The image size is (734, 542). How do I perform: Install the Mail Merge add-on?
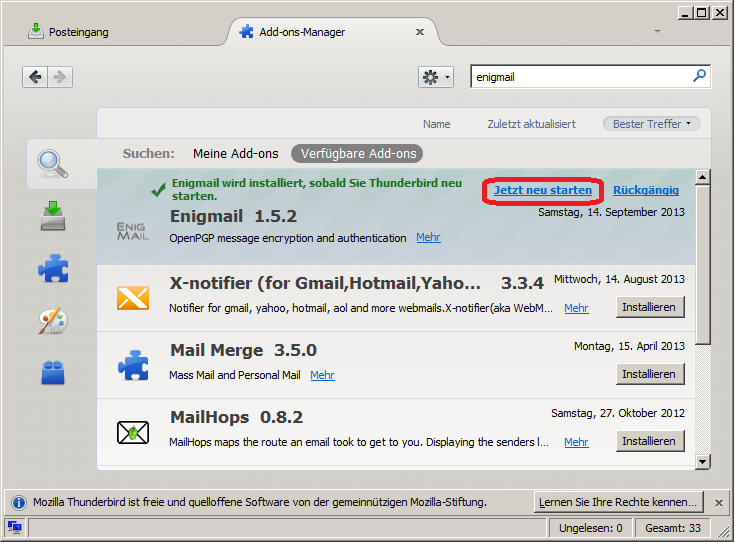(650, 374)
